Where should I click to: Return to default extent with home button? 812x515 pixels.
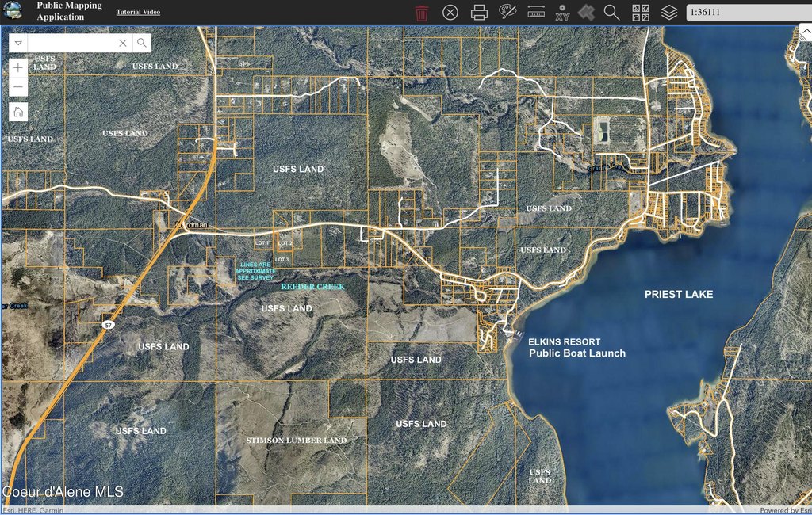point(18,112)
